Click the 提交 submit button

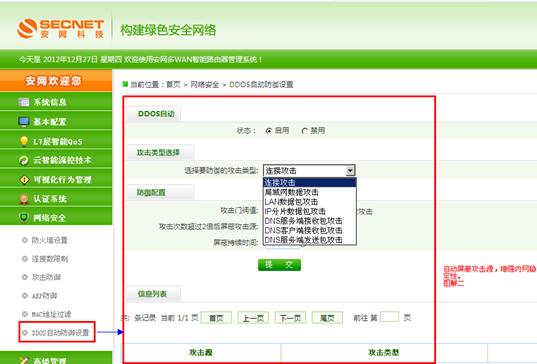click(279, 264)
